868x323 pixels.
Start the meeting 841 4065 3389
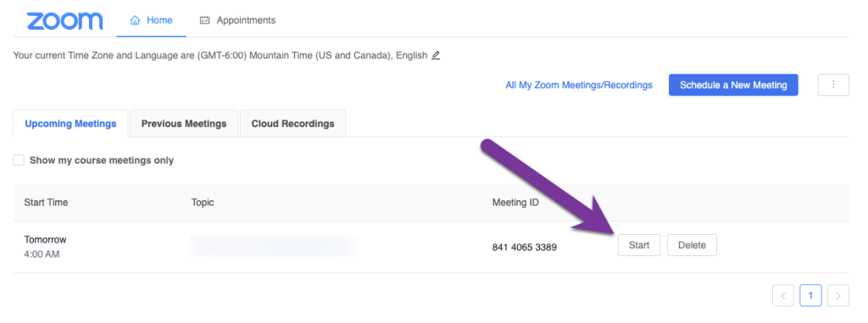pos(639,245)
